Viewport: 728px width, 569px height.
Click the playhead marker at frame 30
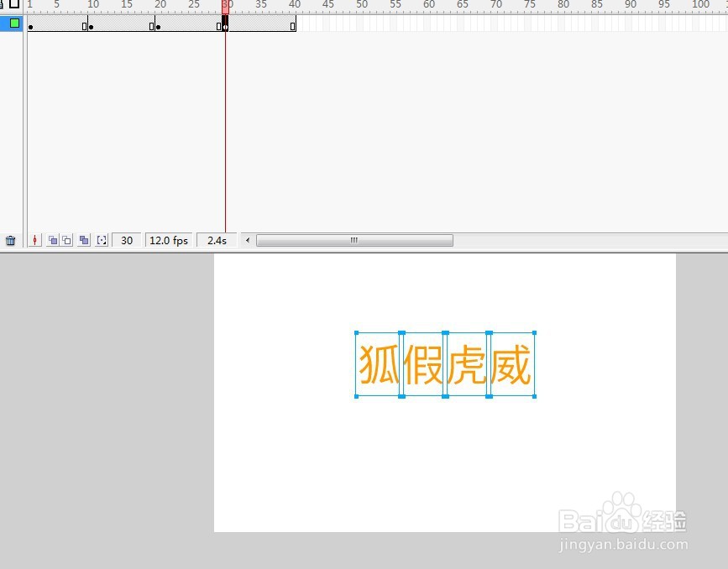point(224,6)
